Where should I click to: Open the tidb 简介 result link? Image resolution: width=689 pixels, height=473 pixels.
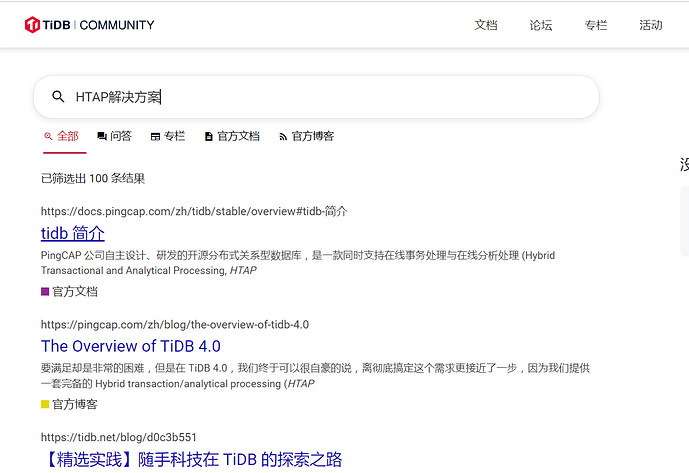pyautogui.click(x=73, y=233)
